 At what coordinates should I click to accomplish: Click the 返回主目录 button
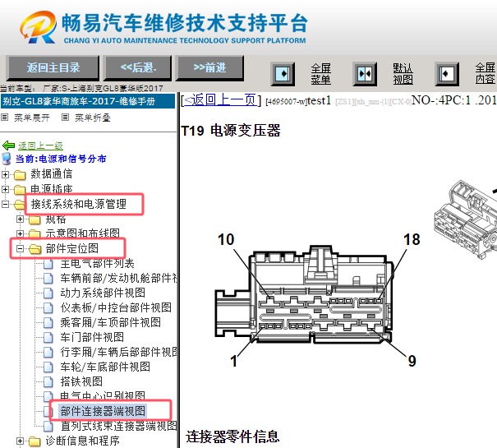[53, 67]
